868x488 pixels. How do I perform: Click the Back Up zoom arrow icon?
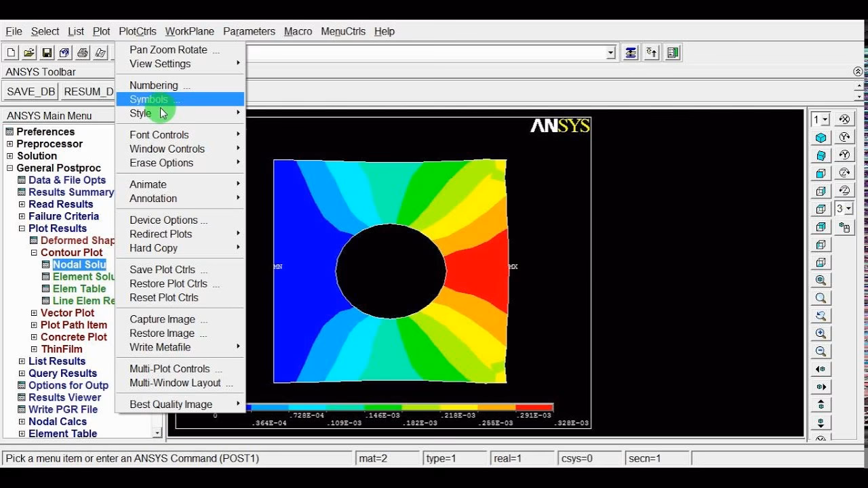[x=821, y=316]
